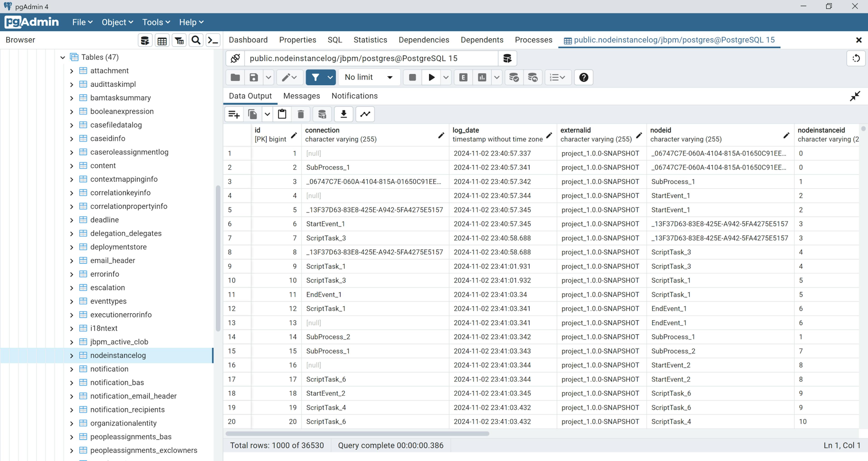Click the Download results as CSV icon
The height and width of the screenshot is (461, 868).
coord(343,114)
